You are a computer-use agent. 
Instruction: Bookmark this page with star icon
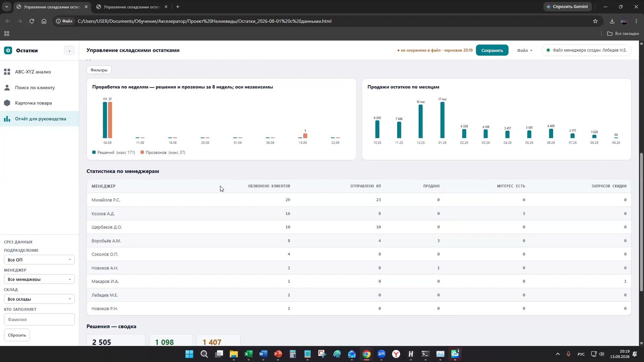point(595,21)
